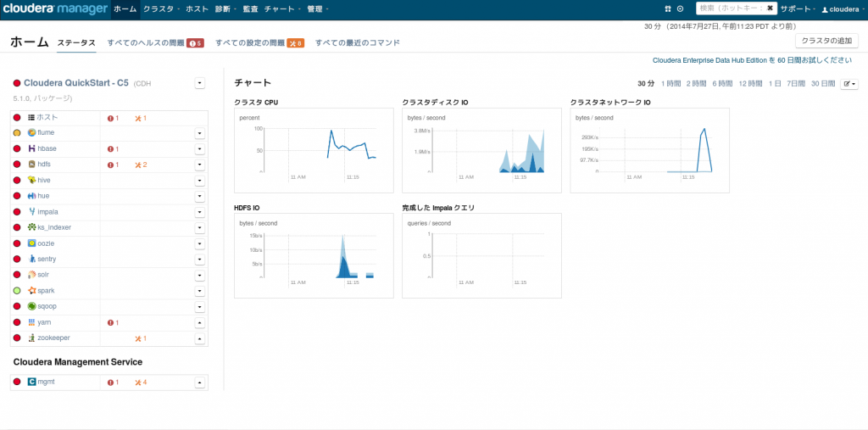Viewport: 868px width, 430px height.
Task: Click the hive service icon
Action: coord(32,180)
